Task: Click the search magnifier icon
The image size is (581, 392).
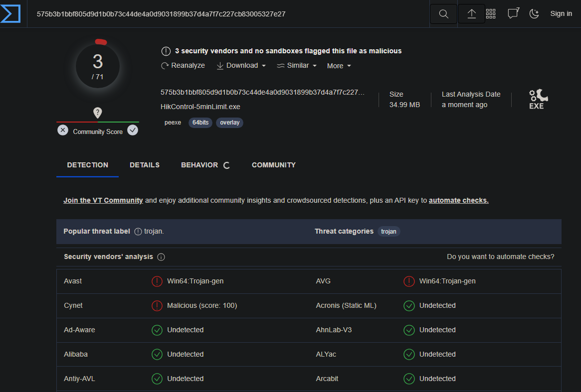Action: click(x=443, y=14)
